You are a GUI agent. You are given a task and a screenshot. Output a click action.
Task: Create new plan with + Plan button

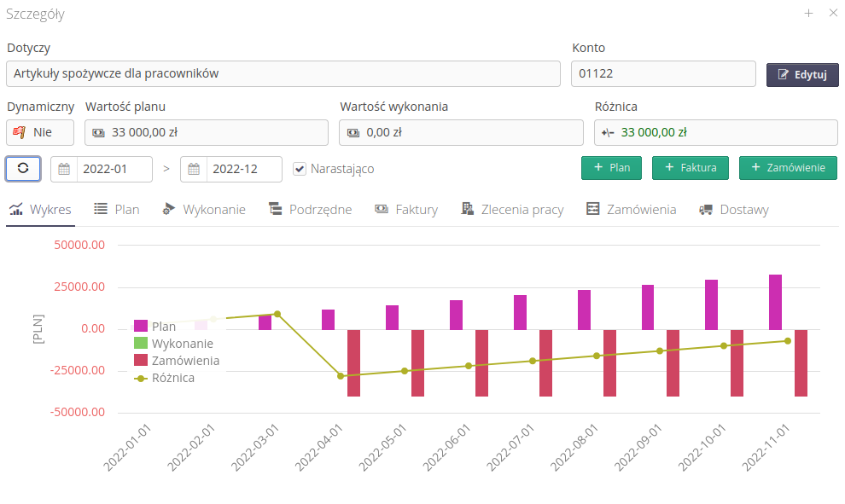[x=611, y=168]
